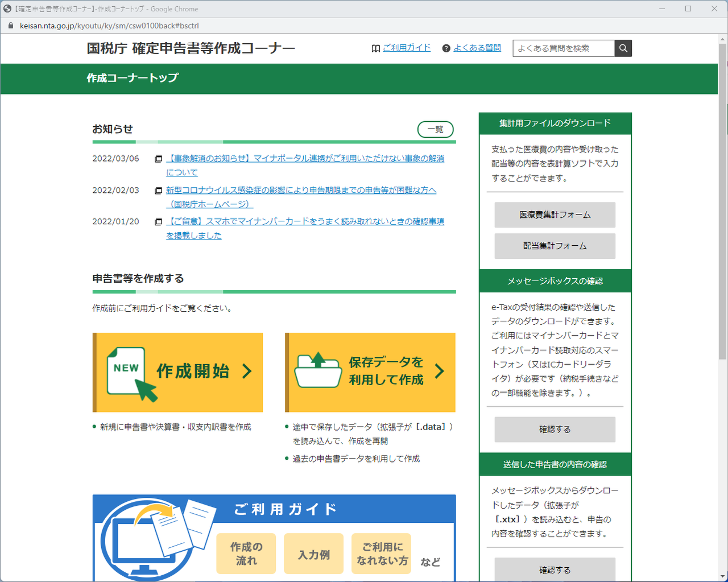Screen dimensions: 728x582
Task: Click the 集計用ファイルのダウンロード panel header
Action: coord(555,123)
